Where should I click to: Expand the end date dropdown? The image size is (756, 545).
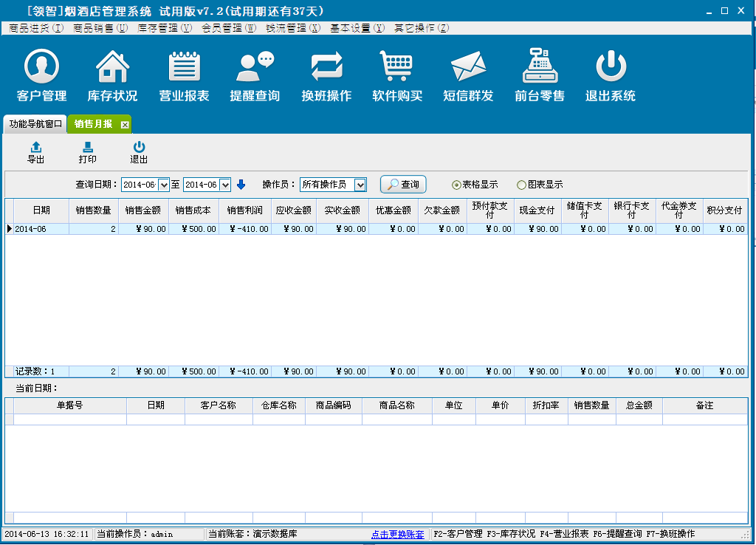[x=226, y=185]
